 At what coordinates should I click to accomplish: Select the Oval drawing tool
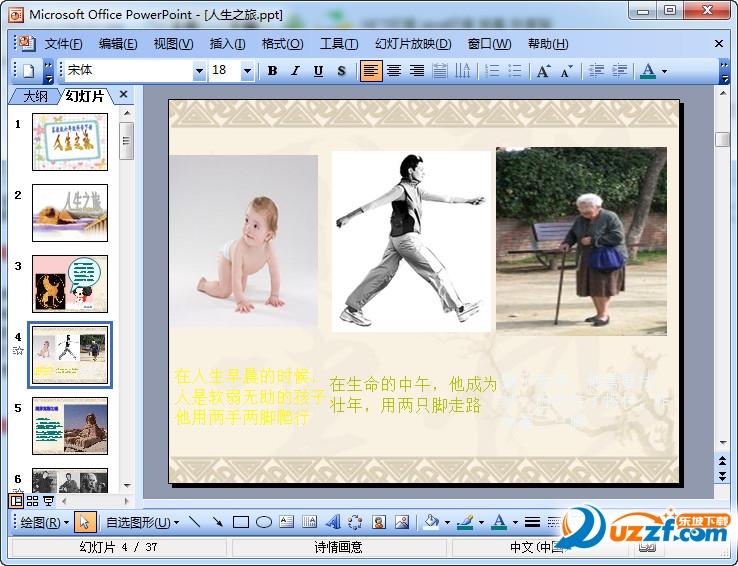[x=263, y=522]
